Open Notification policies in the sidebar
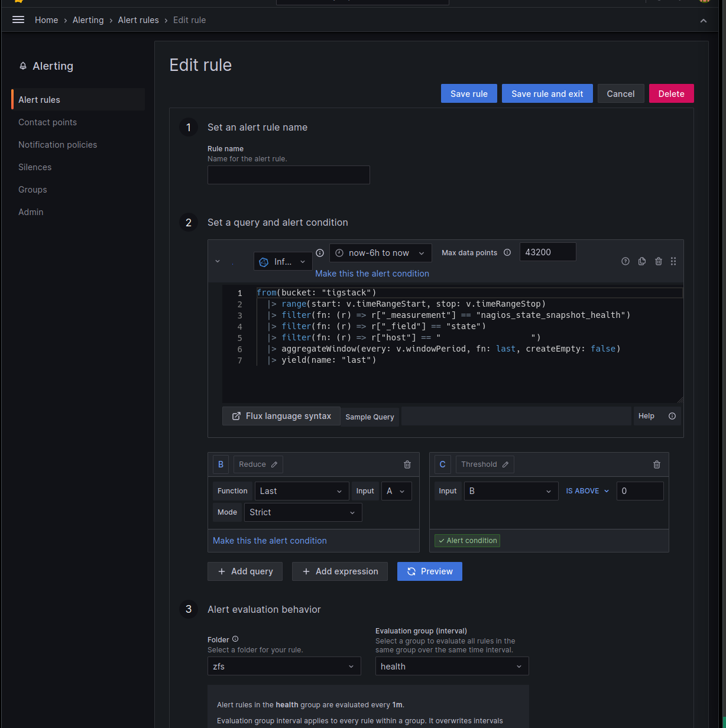The height and width of the screenshot is (728, 726). tap(57, 145)
